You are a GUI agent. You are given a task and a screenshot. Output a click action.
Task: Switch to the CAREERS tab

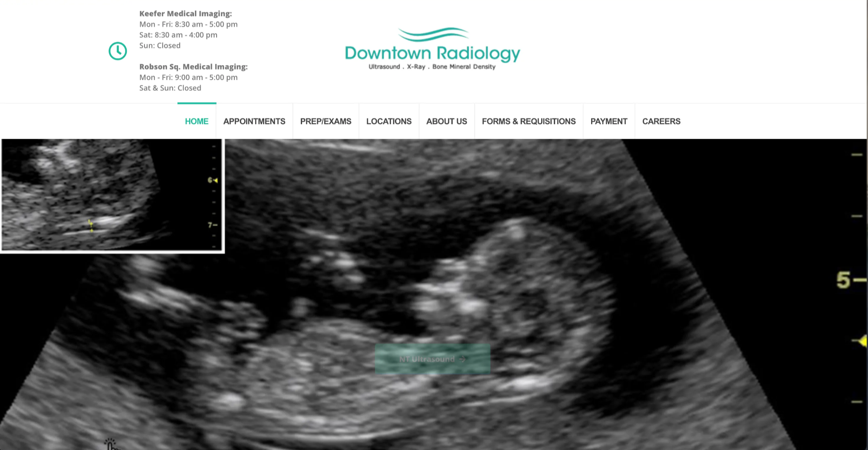pyautogui.click(x=661, y=121)
